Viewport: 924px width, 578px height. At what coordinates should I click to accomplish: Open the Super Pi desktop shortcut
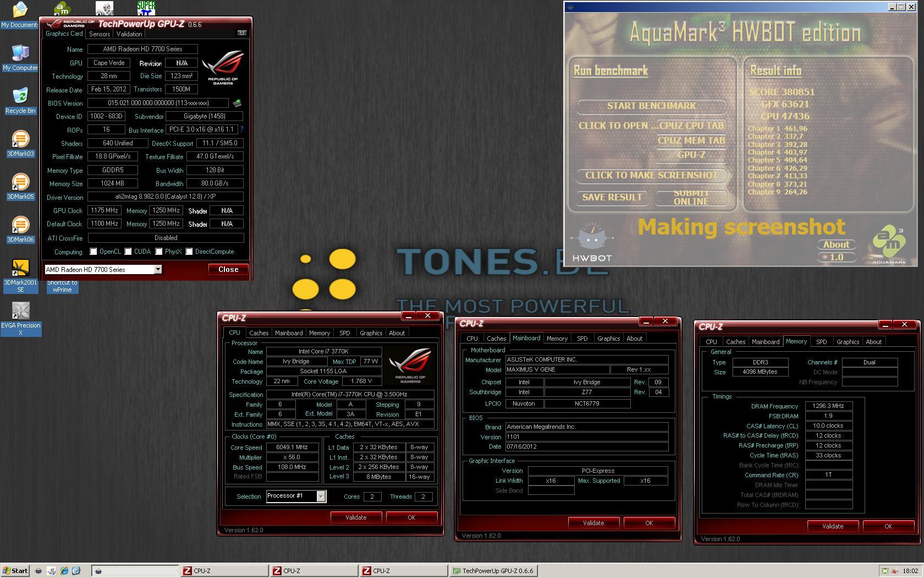(146, 8)
